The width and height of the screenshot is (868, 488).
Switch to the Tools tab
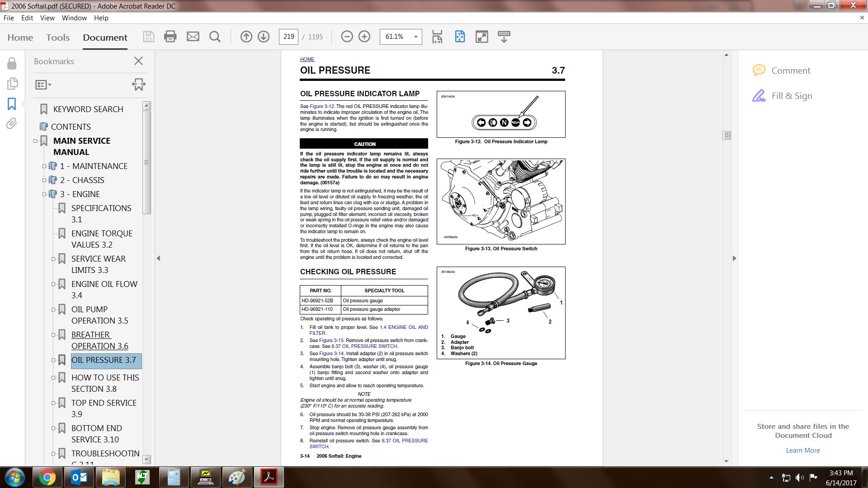pyautogui.click(x=58, y=38)
